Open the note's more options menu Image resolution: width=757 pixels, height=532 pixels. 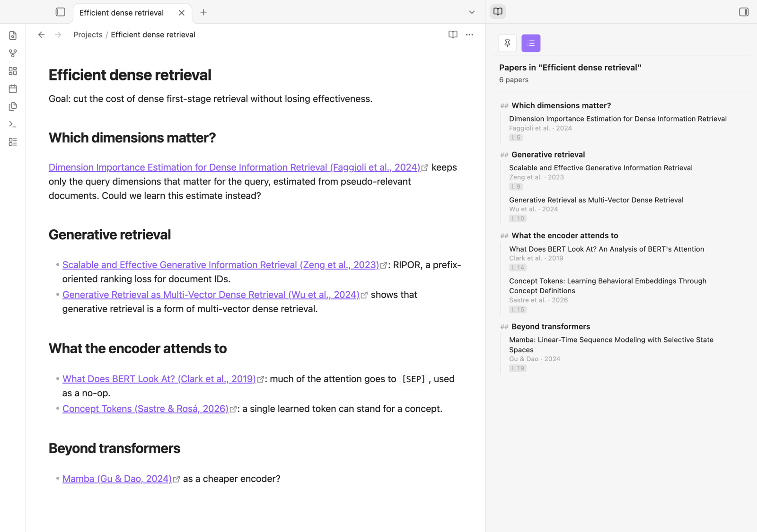469,35
